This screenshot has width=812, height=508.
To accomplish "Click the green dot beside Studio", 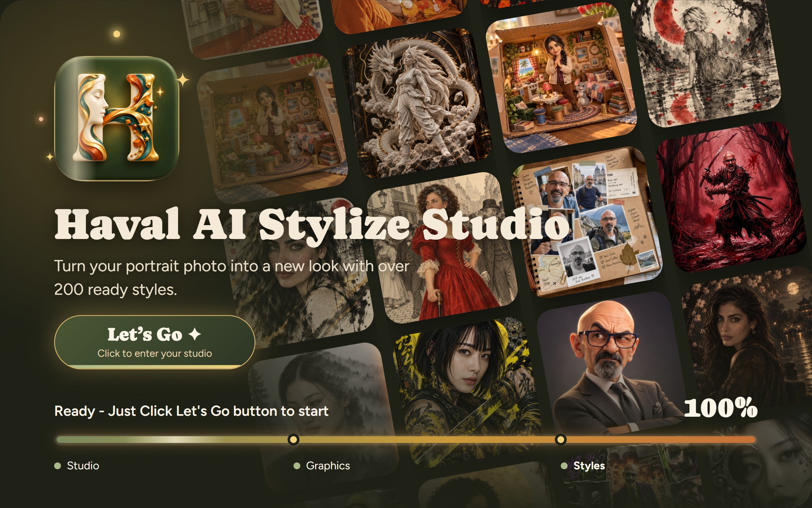I will click(x=58, y=466).
